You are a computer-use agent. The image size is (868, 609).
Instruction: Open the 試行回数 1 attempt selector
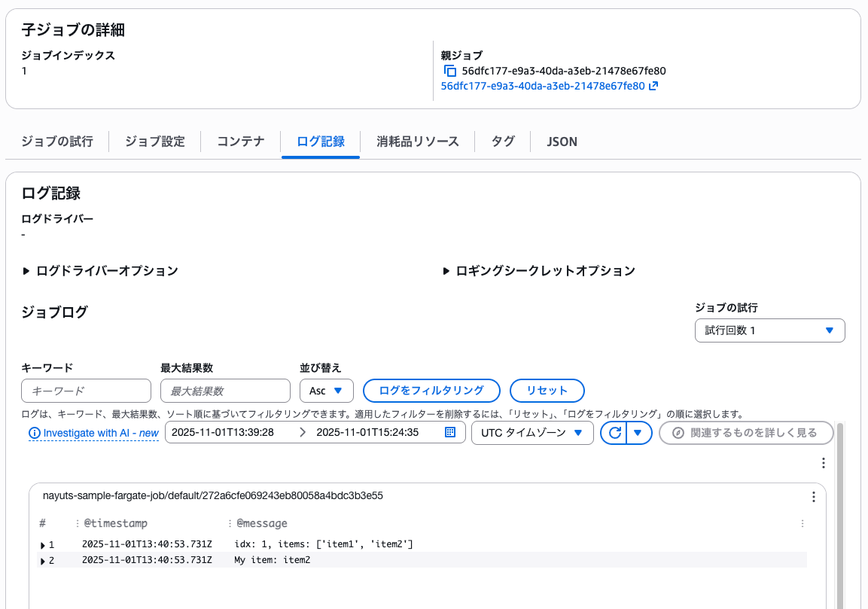[x=769, y=330]
